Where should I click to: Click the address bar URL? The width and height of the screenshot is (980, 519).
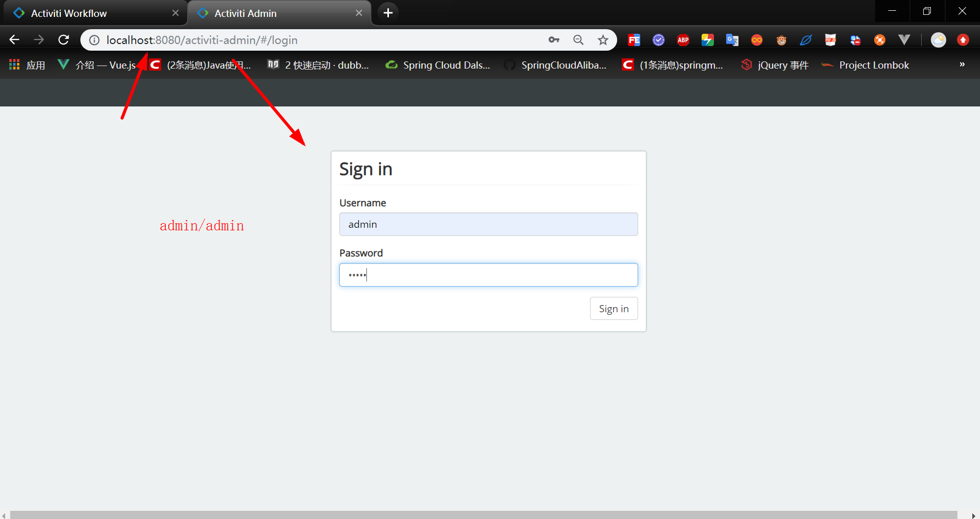coord(202,40)
